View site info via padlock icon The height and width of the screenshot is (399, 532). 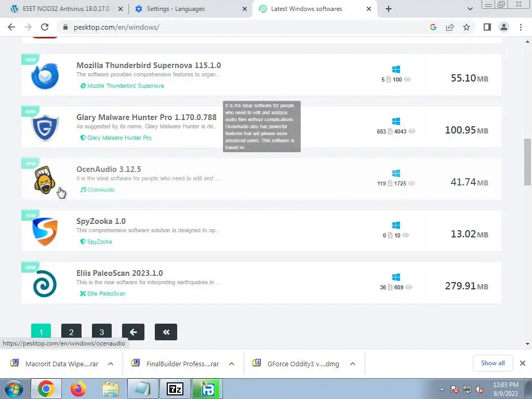(65, 27)
